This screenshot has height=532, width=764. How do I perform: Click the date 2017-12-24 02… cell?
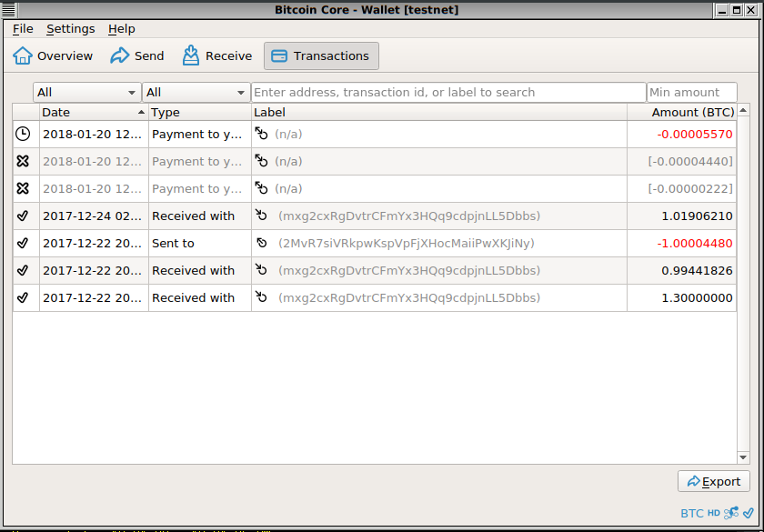coord(92,216)
